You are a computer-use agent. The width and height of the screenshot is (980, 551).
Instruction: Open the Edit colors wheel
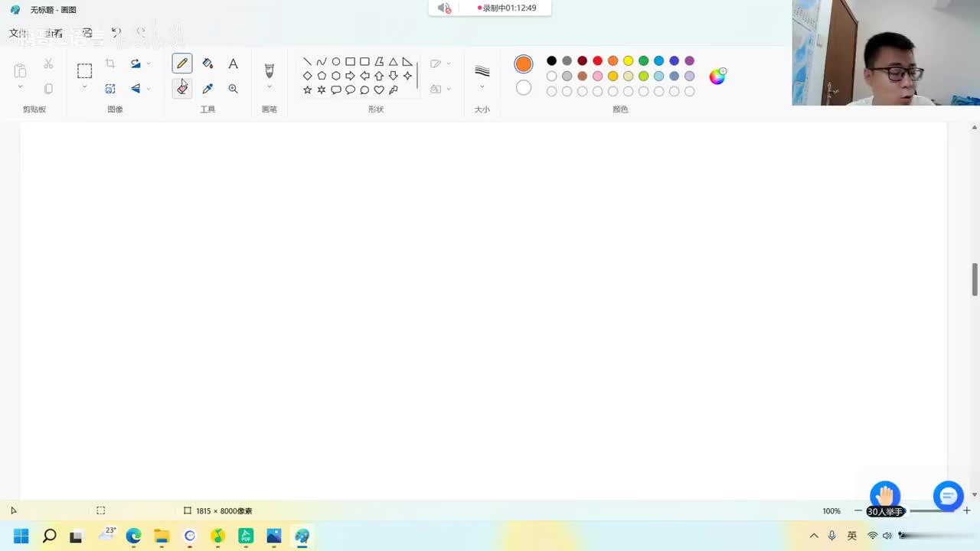coord(717,76)
